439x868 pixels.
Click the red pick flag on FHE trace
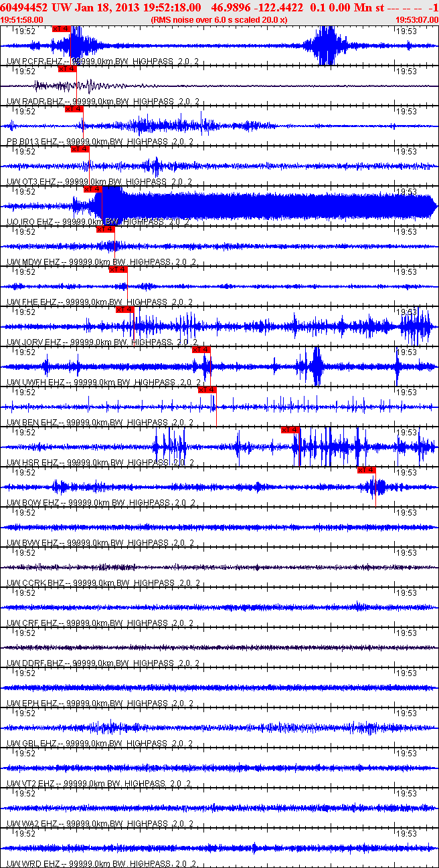(118, 269)
